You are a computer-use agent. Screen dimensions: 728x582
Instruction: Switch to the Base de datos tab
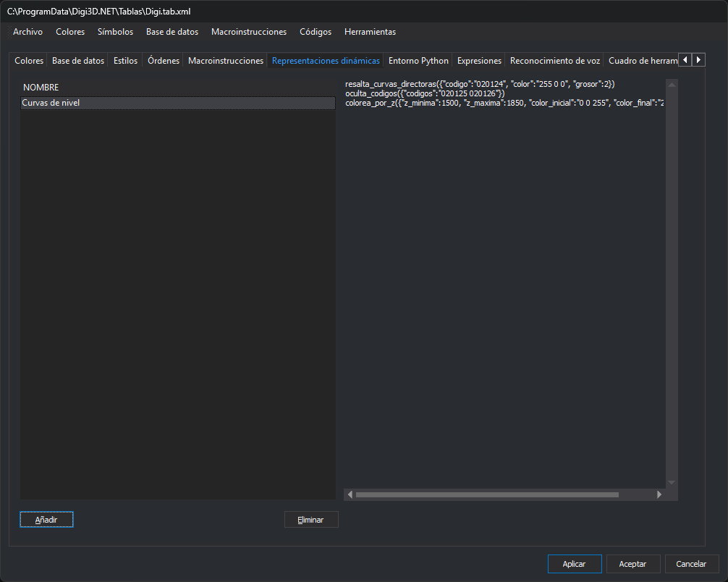(x=78, y=60)
